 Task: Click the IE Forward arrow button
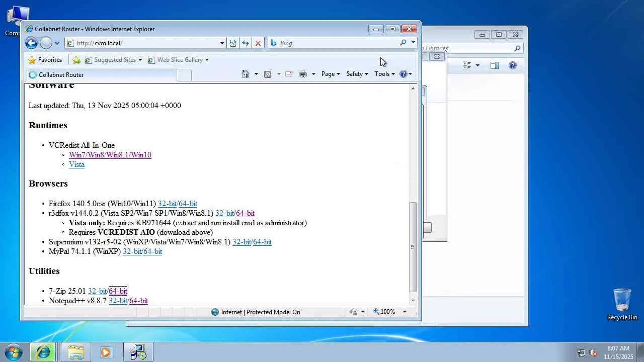(46, 43)
